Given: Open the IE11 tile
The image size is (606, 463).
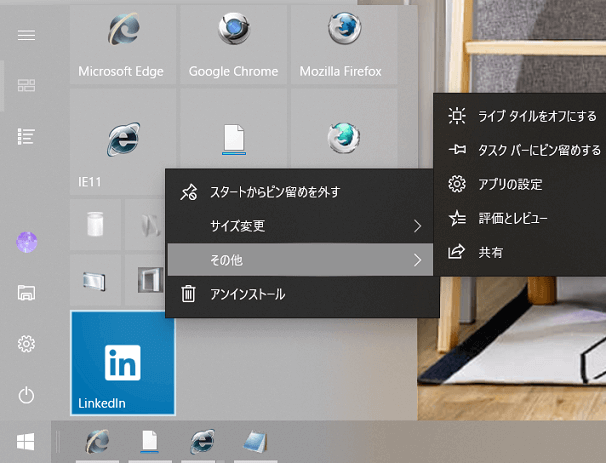Looking at the screenshot, I should click(x=123, y=141).
